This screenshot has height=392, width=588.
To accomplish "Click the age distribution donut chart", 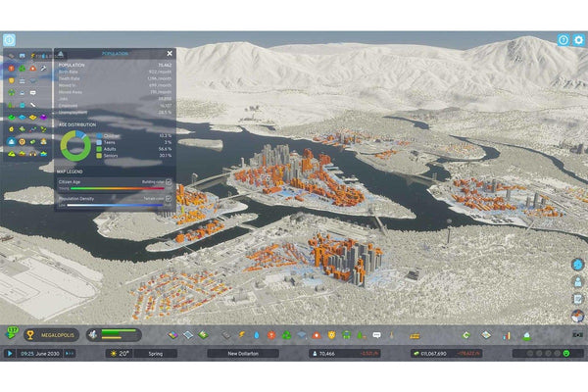I will point(75,146).
